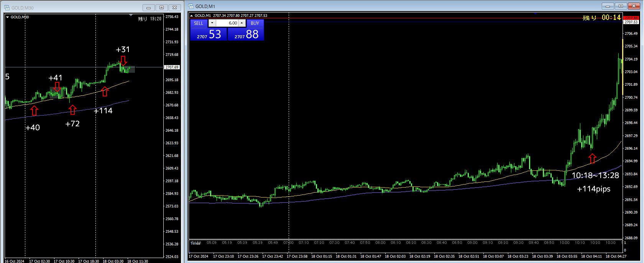The width and height of the screenshot is (644, 263).
Task: Click the 07:00 tick in the Times subwindow
Action: (288, 243)
